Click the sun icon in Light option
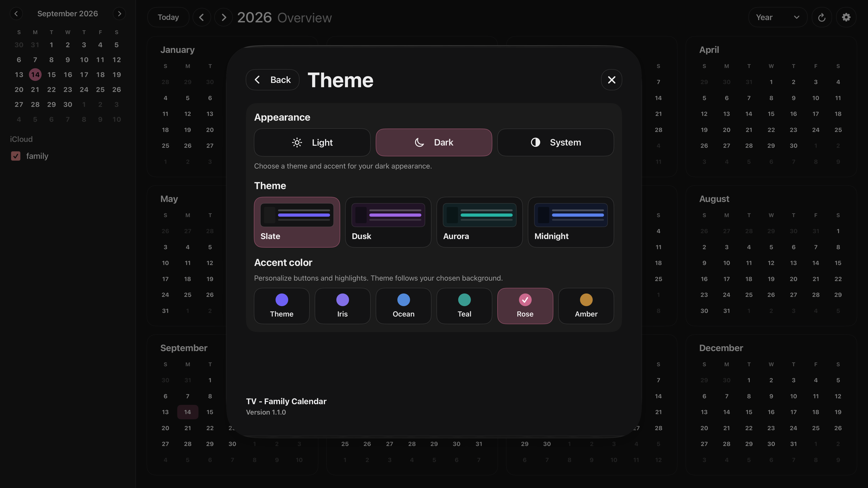The image size is (868, 488). 297,143
